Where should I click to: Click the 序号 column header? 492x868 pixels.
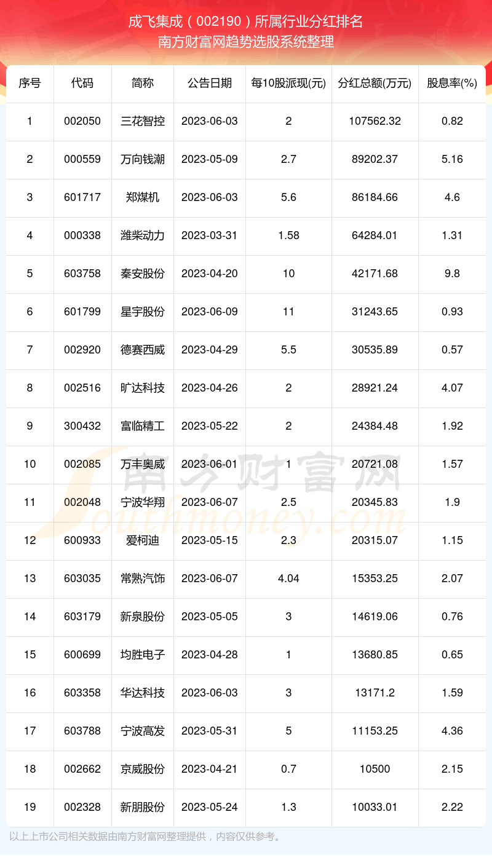30,83
